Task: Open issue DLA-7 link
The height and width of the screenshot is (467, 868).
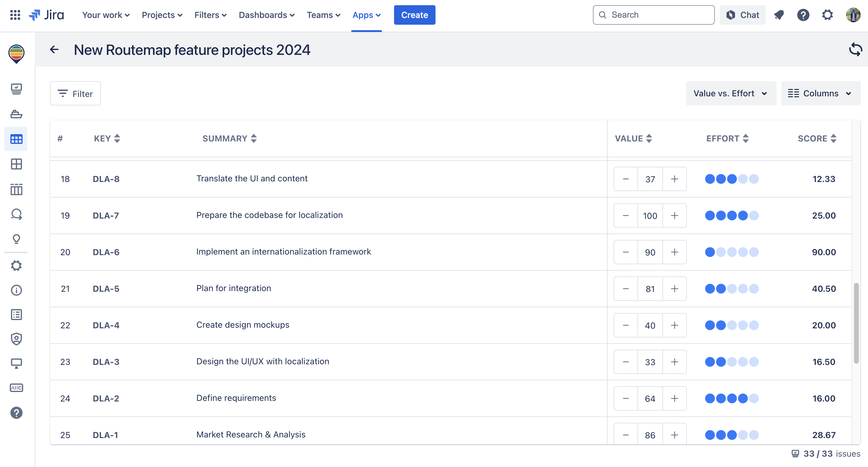Action: 106,216
